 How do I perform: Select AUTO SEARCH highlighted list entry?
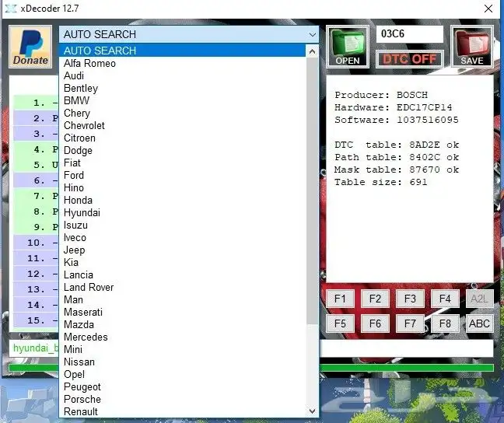(x=182, y=51)
